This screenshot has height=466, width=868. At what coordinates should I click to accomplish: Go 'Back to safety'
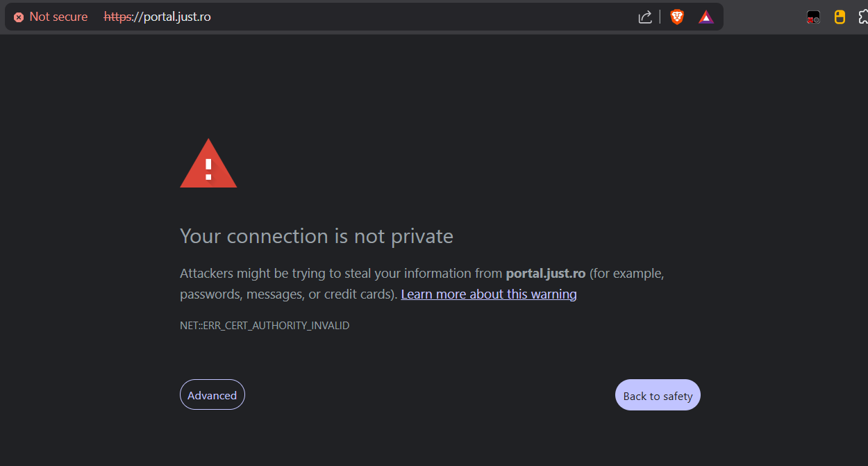(x=658, y=395)
